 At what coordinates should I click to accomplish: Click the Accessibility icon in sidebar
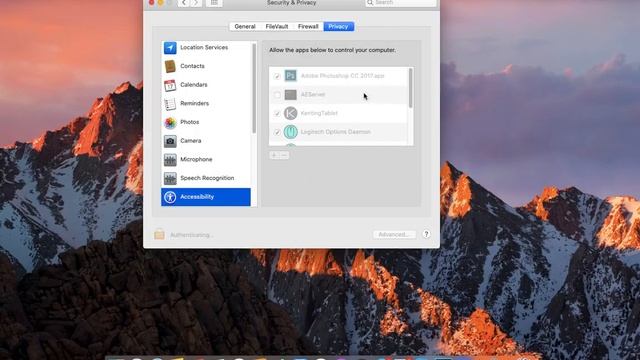pos(170,197)
